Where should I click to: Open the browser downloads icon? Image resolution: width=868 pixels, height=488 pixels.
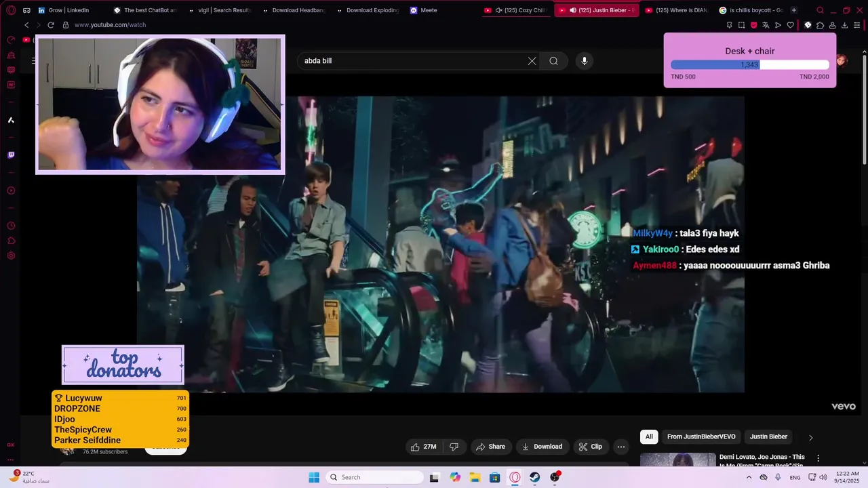click(844, 25)
